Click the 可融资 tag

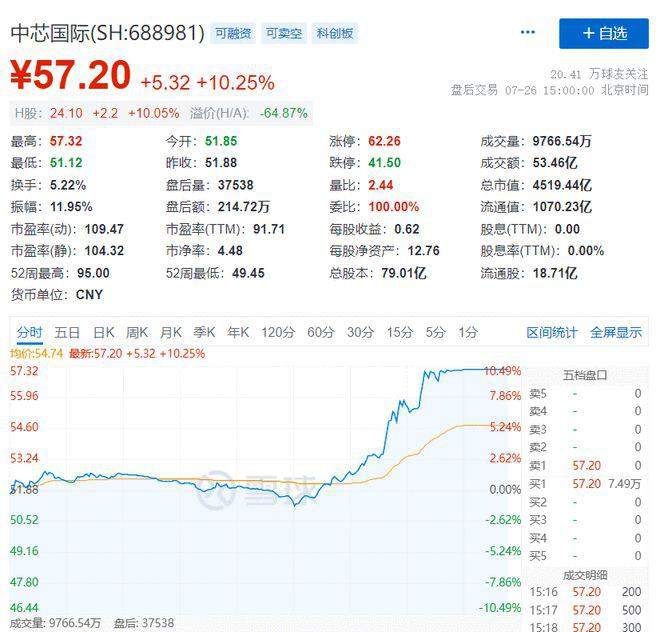tap(233, 33)
